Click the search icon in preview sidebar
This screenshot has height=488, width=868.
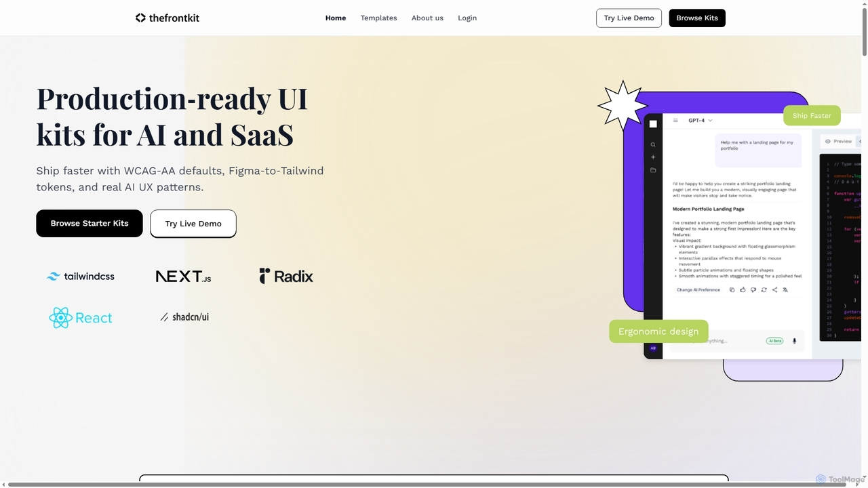tap(653, 144)
